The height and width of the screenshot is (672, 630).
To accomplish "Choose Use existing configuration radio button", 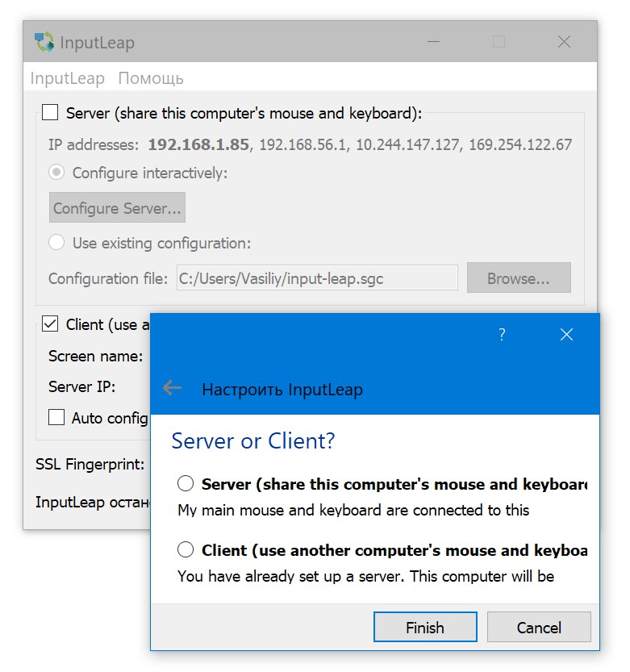I will pos(56,242).
